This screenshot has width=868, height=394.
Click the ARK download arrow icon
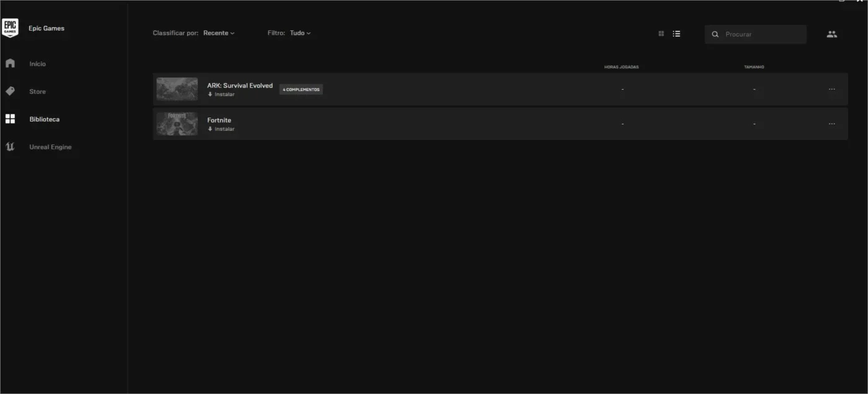(210, 94)
